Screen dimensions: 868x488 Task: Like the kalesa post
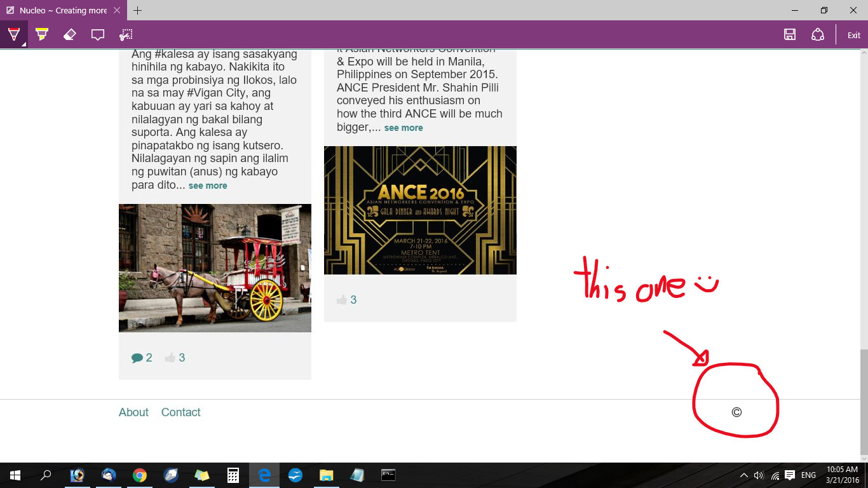click(175, 358)
